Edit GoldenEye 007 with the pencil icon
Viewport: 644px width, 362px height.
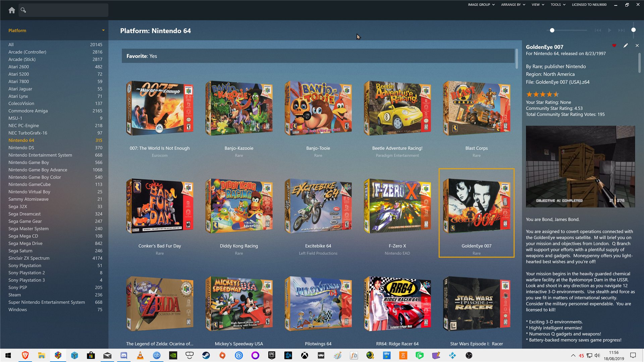coord(626,46)
